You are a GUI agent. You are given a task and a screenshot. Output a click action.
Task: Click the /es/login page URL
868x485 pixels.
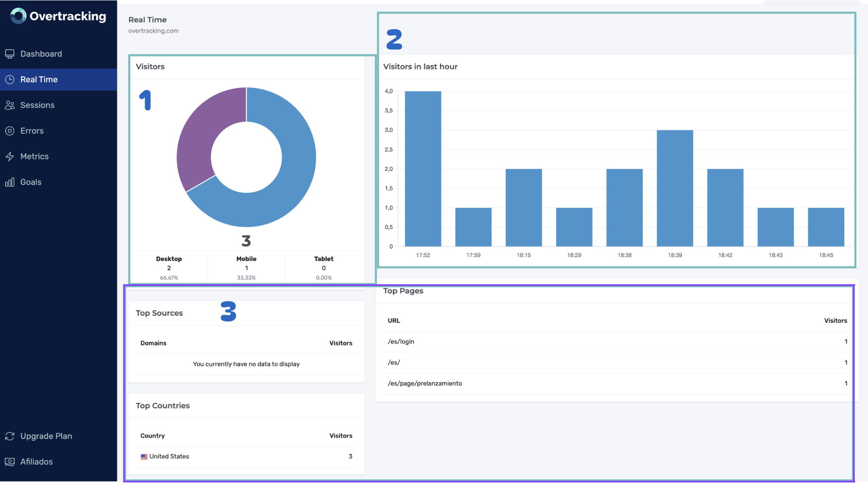pyautogui.click(x=401, y=342)
